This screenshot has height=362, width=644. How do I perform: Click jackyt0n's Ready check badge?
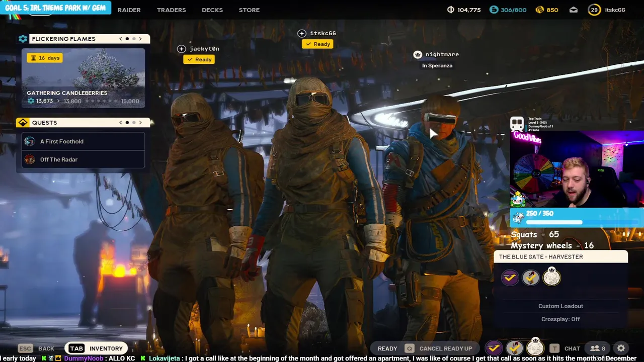[x=199, y=59]
